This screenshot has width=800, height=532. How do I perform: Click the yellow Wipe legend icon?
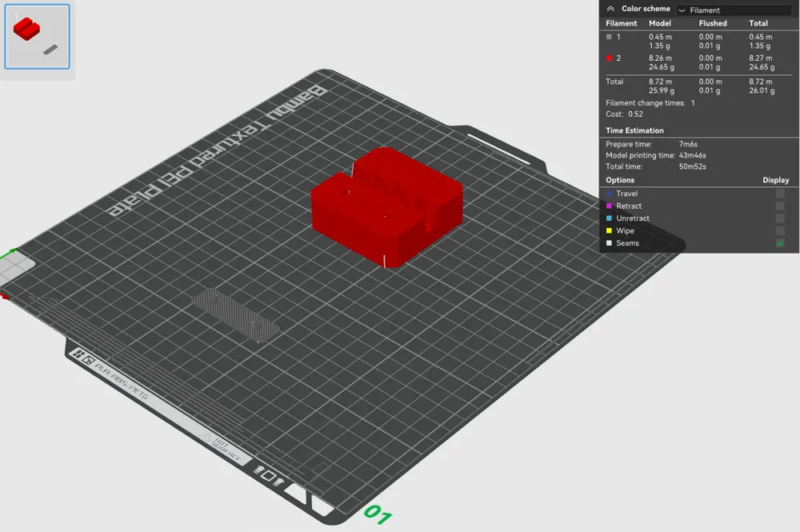click(x=610, y=230)
